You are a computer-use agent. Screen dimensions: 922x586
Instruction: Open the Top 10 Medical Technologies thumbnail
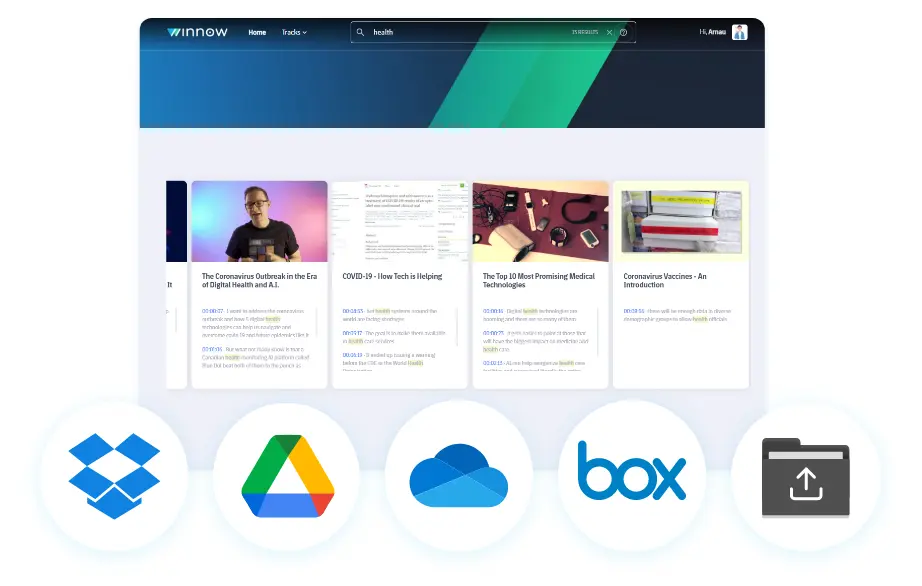pos(540,221)
